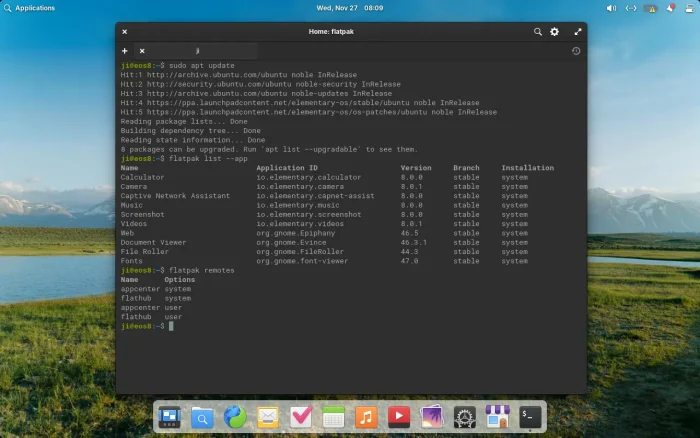Click the 'Home: flatpak' window title
The height and width of the screenshot is (438, 700).
[331, 32]
